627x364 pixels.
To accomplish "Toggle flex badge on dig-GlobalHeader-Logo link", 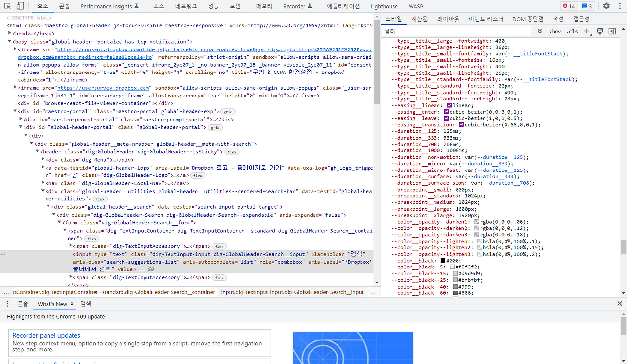I will [x=198, y=175].
